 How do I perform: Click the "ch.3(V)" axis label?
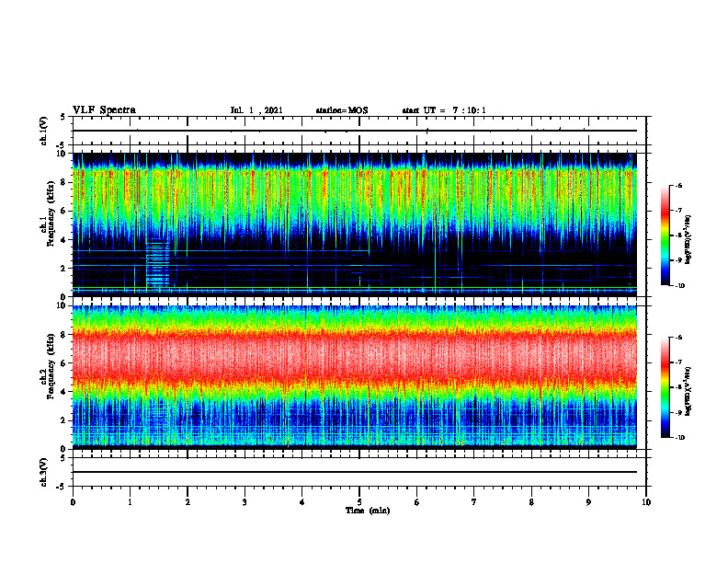pos(44,473)
